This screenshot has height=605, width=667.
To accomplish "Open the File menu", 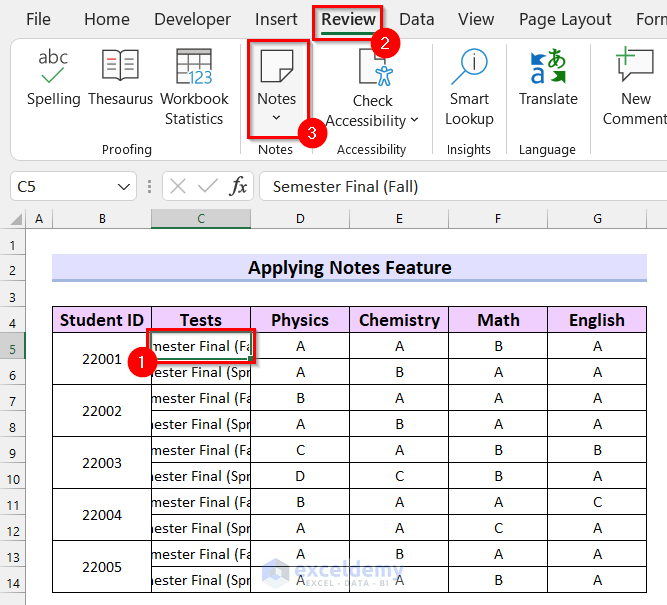I will click(x=38, y=19).
